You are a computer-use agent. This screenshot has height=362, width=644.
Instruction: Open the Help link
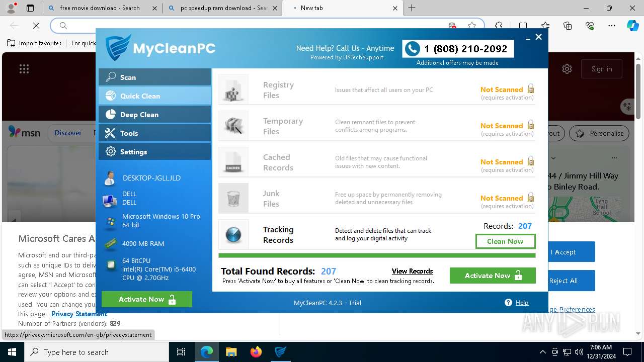pos(522,302)
